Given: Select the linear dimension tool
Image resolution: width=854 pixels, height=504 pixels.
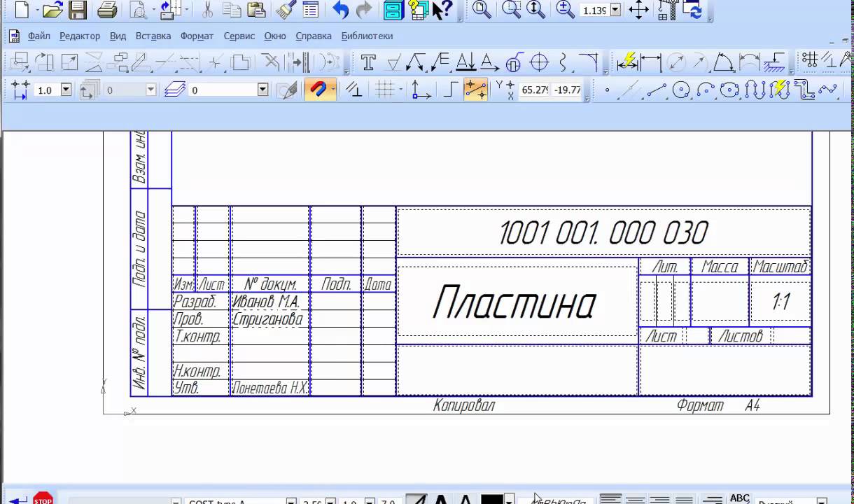Looking at the screenshot, I should (x=651, y=62).
